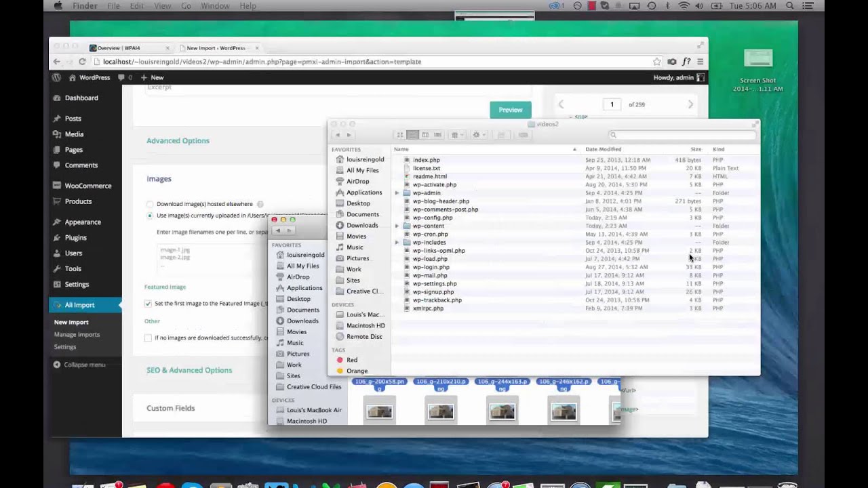Click Chrome's back arrow button
Viewport: 868px width, 488px height.
pos(57,62)
